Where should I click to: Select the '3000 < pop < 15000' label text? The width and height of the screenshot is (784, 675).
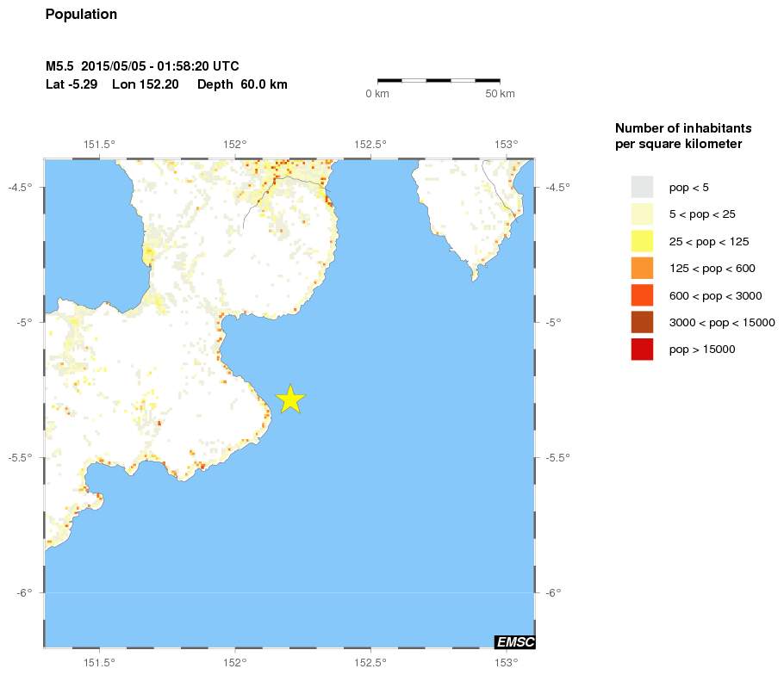coord(722,323)
